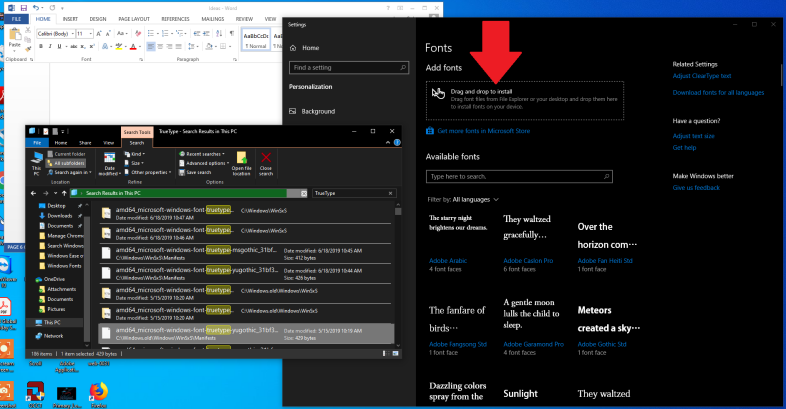This screenshot has height=409, width=786.
Task: Increase indent in Word paragraph group
Action: (206, 34)
